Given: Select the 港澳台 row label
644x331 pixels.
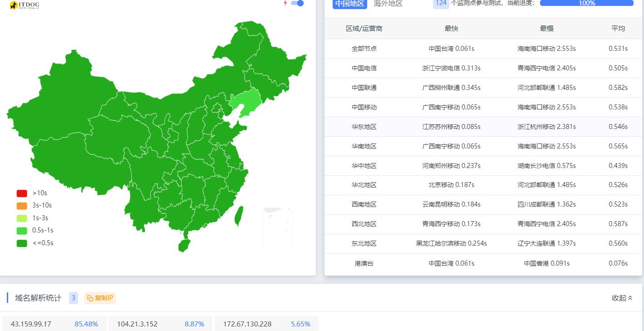Looking at the screenshot, I should [x=364, y=263].
